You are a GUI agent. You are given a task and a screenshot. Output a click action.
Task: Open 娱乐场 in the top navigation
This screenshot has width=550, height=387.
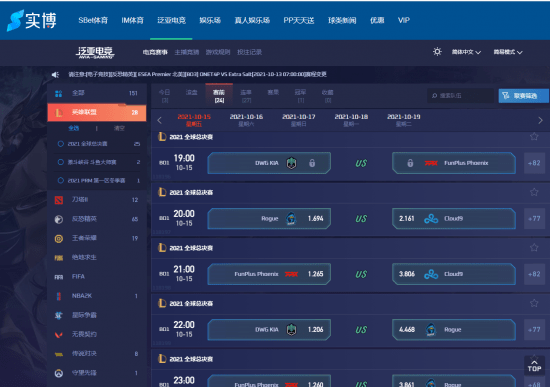point(210,20)
